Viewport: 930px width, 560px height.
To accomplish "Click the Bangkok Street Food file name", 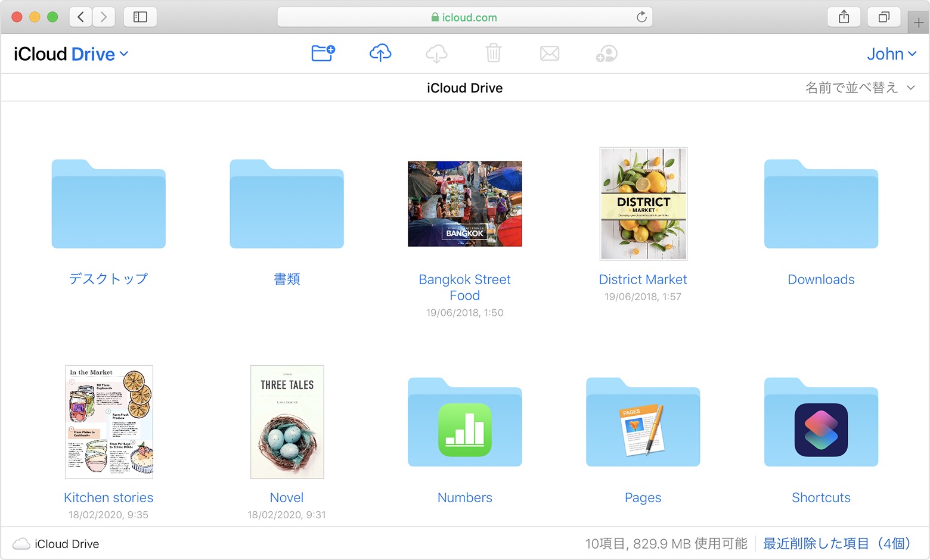I will pyautogui.click(x=465, y=287).
